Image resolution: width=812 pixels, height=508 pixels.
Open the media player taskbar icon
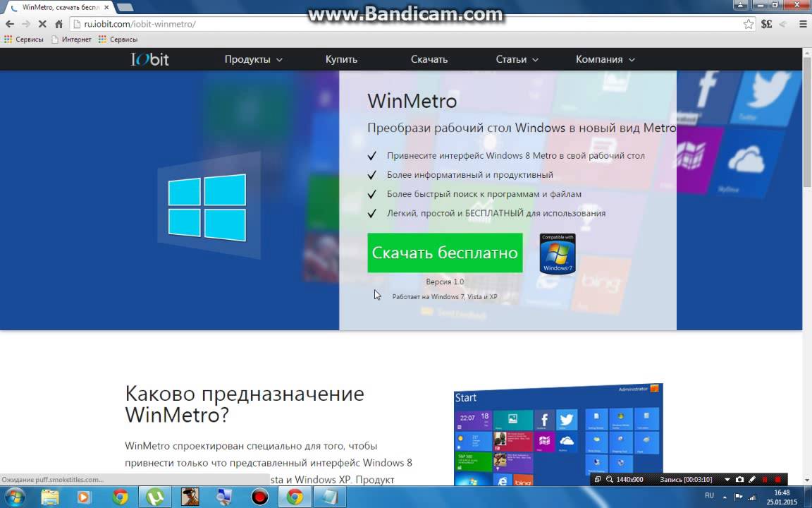[83, 497]
